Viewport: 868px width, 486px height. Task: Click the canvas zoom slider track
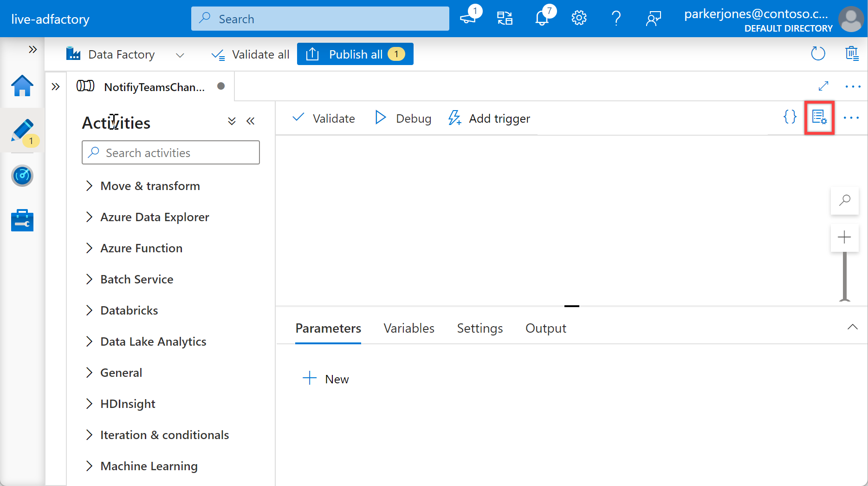(844, 276)
